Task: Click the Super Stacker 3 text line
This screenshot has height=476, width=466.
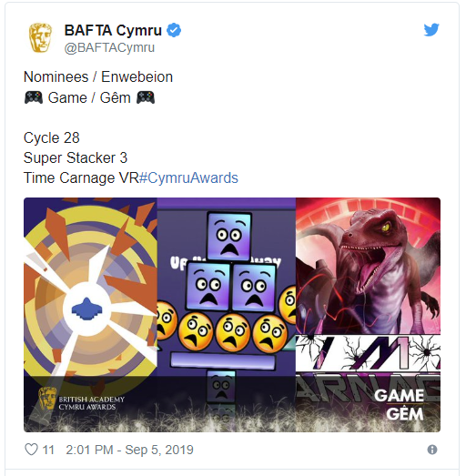Action: (76, 157)
